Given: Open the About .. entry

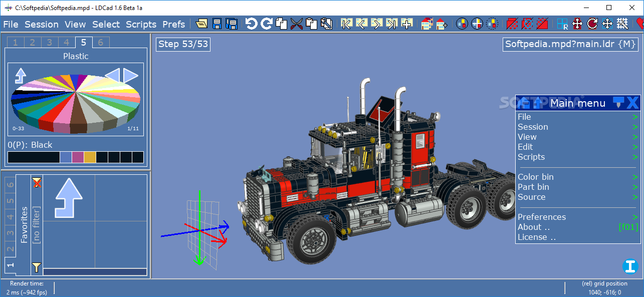Looking at the screenshot, I should pos(578,227).
